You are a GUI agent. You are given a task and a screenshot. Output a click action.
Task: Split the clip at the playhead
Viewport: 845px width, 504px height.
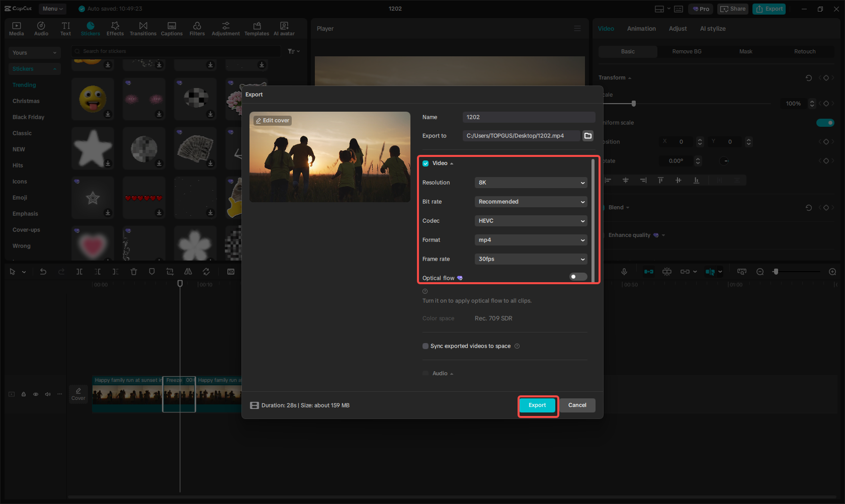click(79, 271)
